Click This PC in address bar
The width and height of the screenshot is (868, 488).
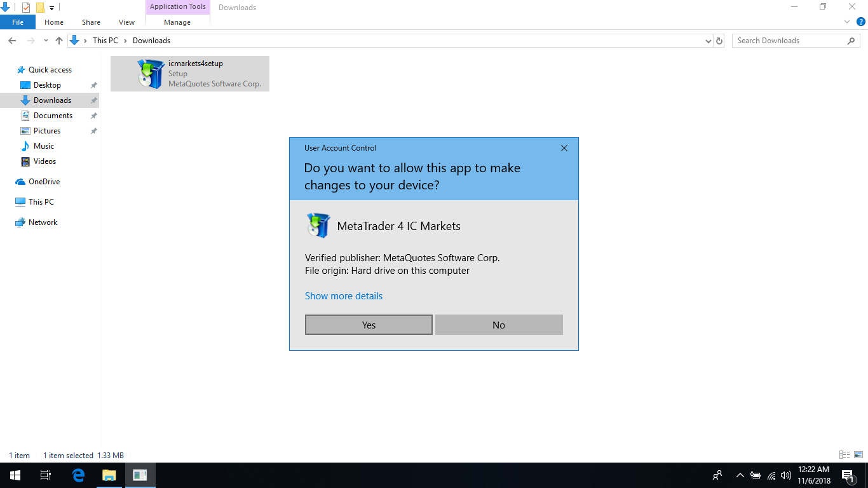[105, 41]
